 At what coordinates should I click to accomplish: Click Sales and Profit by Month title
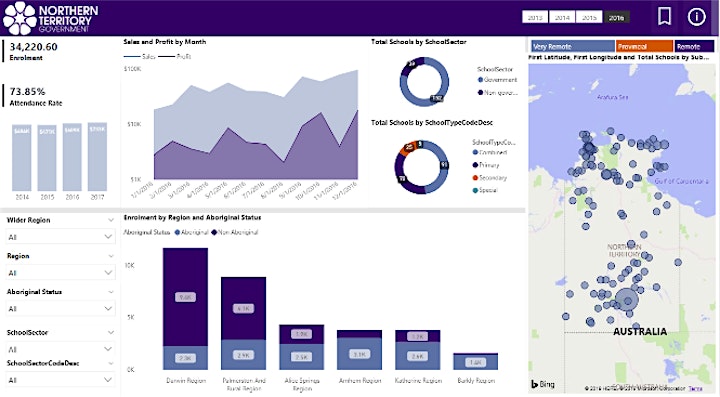164,42
